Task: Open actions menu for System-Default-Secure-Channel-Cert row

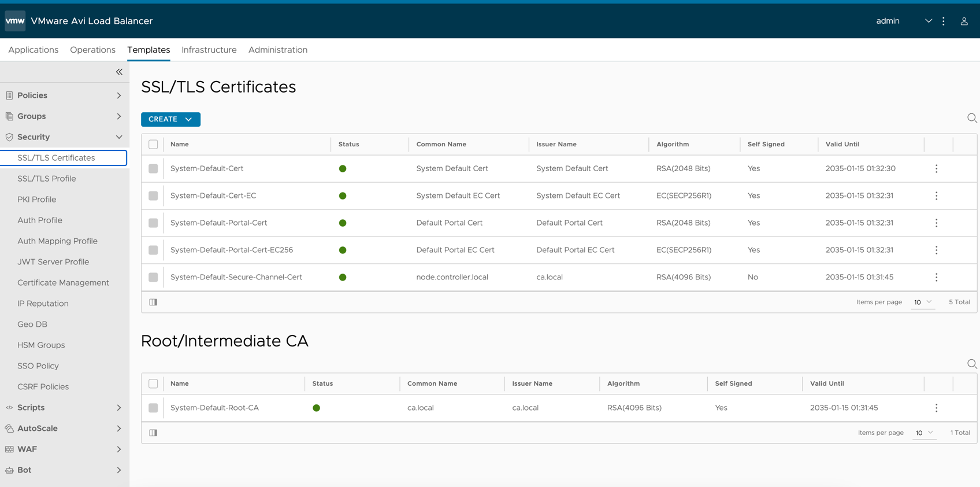Action: point(937,277)
